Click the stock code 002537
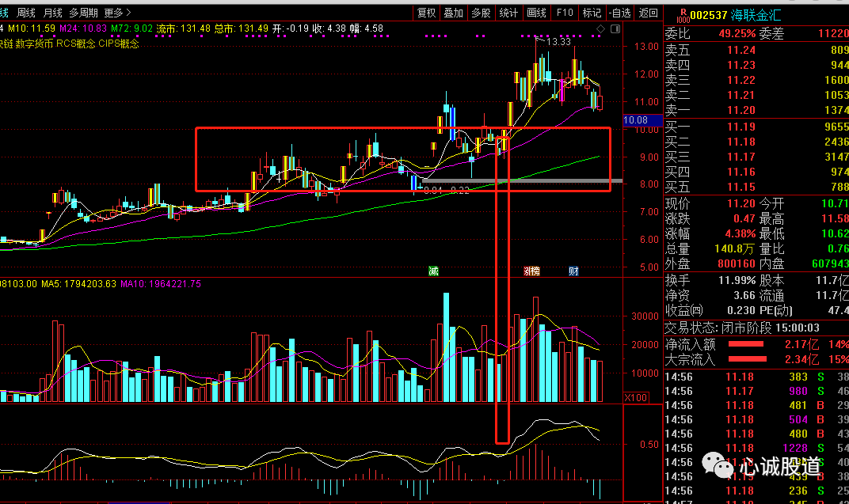The width and height of the screenshot is (849, 504). coord(708,15)
